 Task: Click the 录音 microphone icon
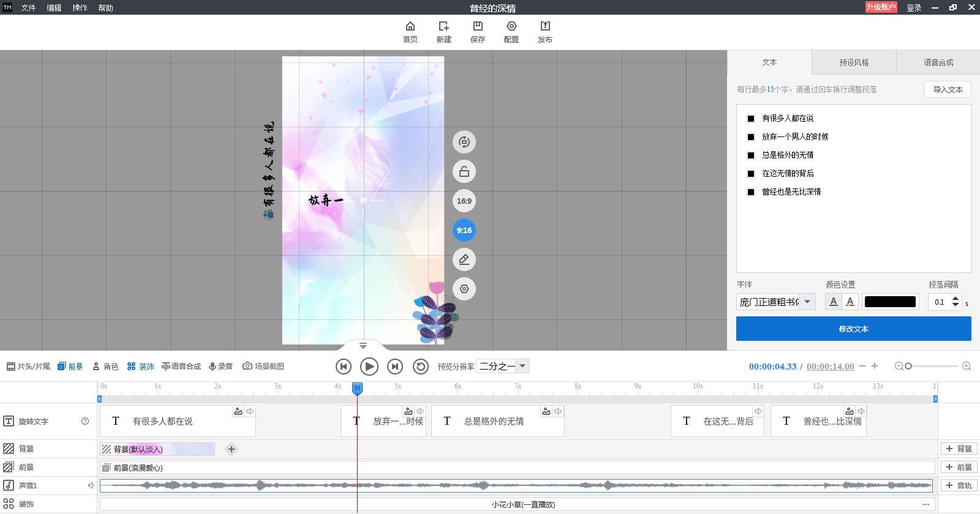tap(213, 366)
